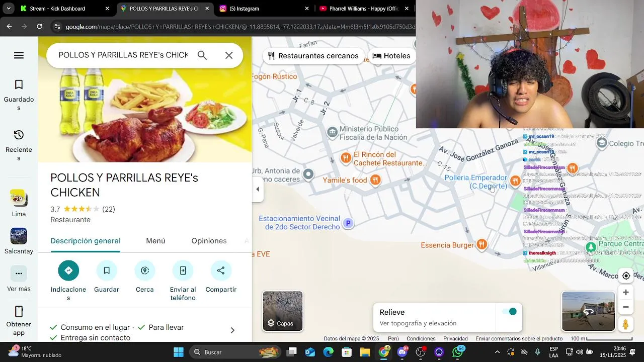Click the Essencia Burger map marker
The image size is (644, 362).
[482, 244]
